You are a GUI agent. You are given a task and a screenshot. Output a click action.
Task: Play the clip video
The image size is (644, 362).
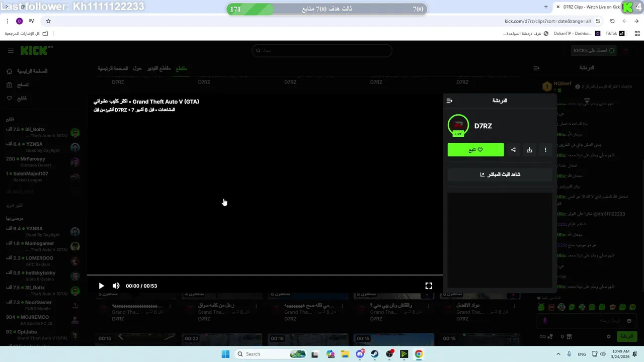(101, 286)
